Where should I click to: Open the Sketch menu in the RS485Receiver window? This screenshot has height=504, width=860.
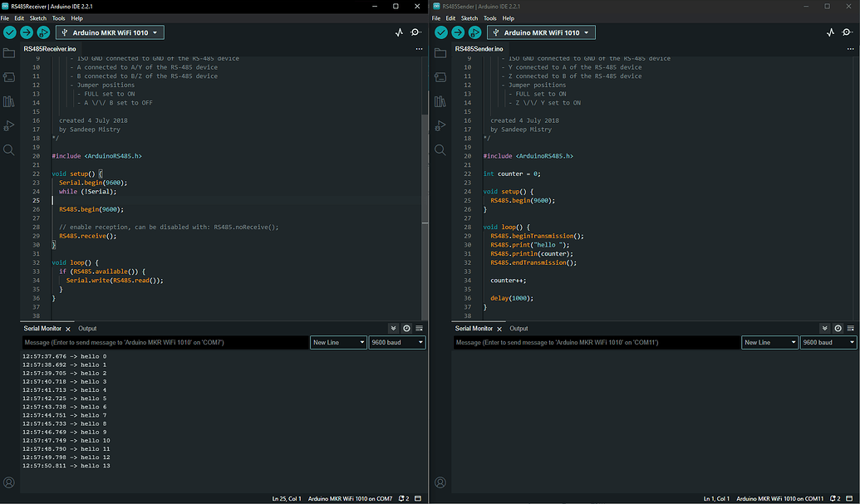37,17
